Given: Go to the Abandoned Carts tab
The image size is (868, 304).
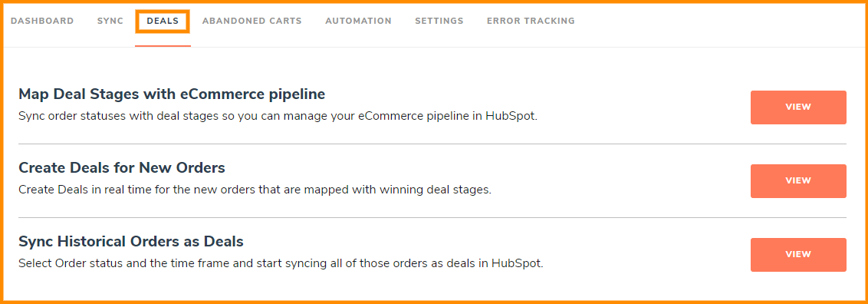Looking at the screenshot, I should [252, 21].
